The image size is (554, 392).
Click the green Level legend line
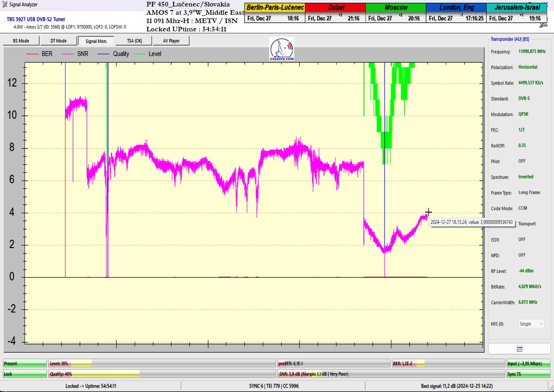tap(138, 54)
